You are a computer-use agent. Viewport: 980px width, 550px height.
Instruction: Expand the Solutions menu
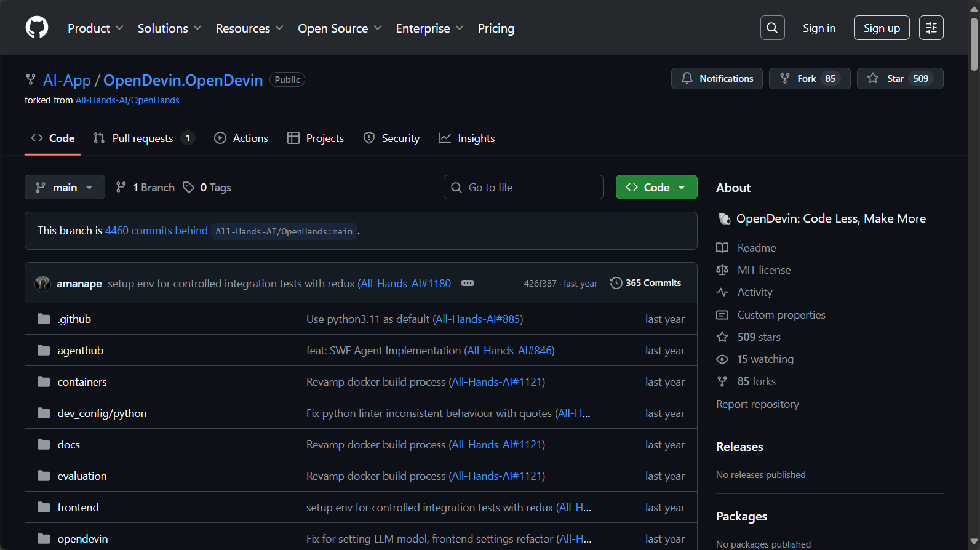click(169, 28)
